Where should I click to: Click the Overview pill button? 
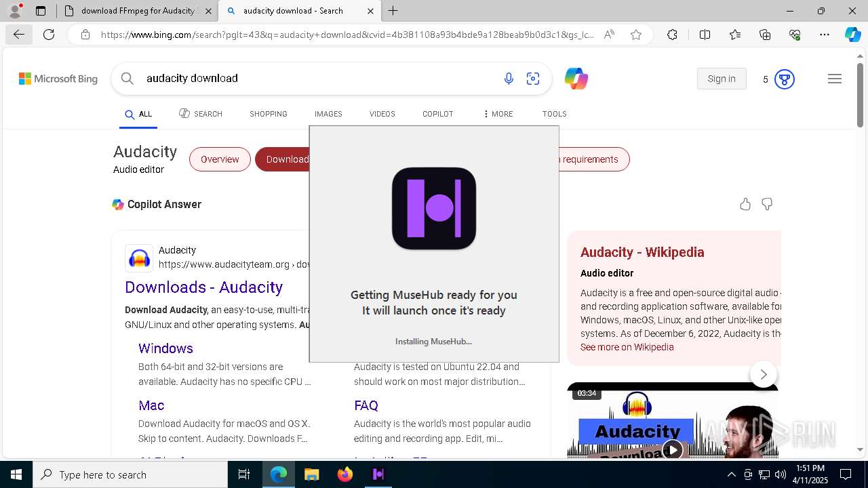click(220, 159)
